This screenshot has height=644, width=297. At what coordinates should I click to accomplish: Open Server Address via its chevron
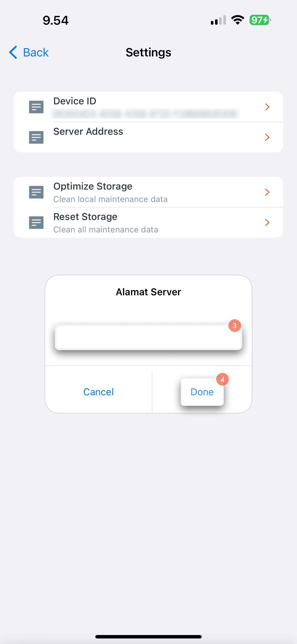(267, 137)
